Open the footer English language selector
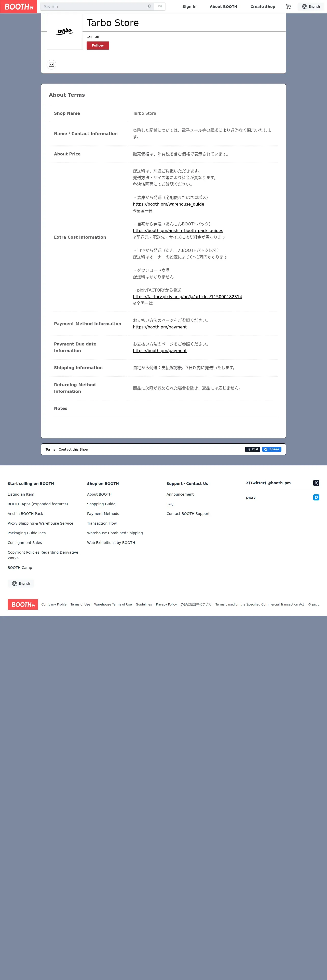327x980 pixels. click(x=21, y=583)
